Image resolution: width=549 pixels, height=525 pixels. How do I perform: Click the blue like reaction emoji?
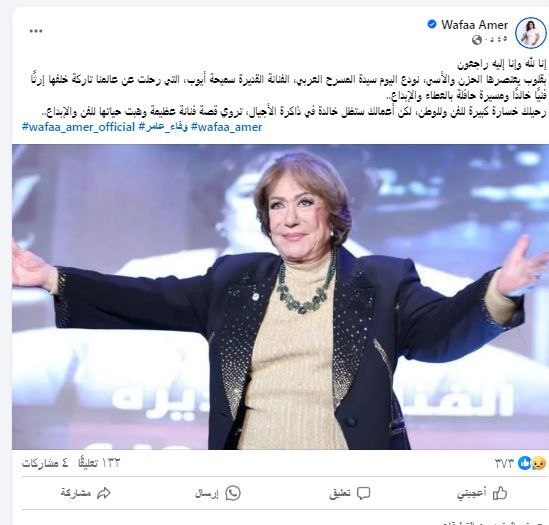pyautogui.click(x=524, y=463)
